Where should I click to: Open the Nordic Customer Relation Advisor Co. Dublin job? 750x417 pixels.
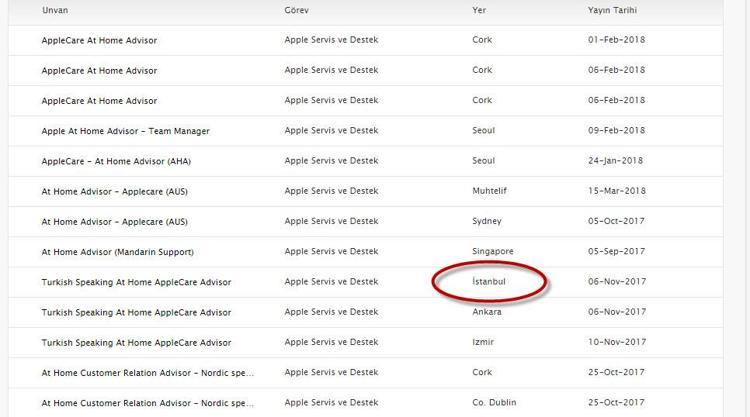click(147, 403)
